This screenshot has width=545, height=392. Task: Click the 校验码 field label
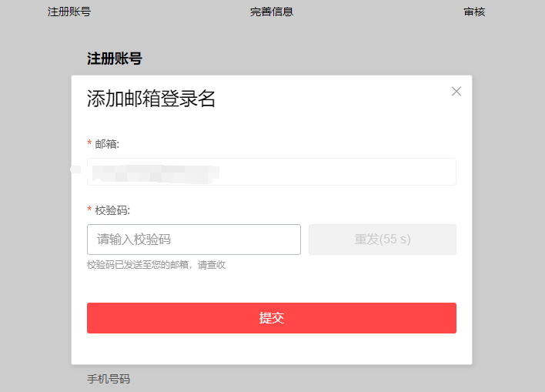(112, 210)
